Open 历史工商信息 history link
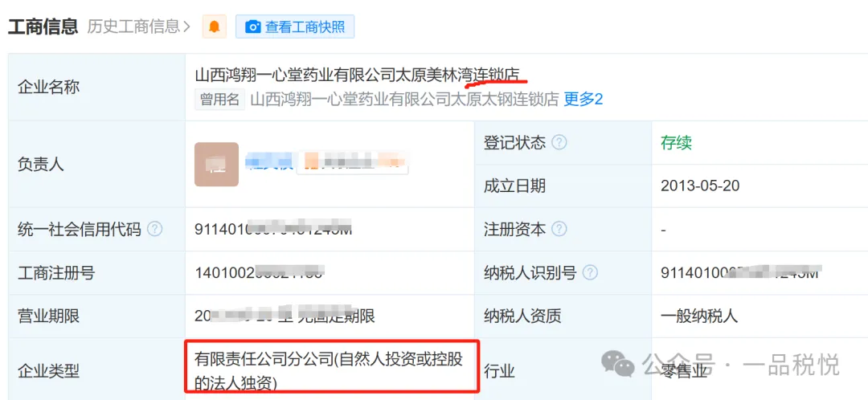 click(x=134, y=27)
